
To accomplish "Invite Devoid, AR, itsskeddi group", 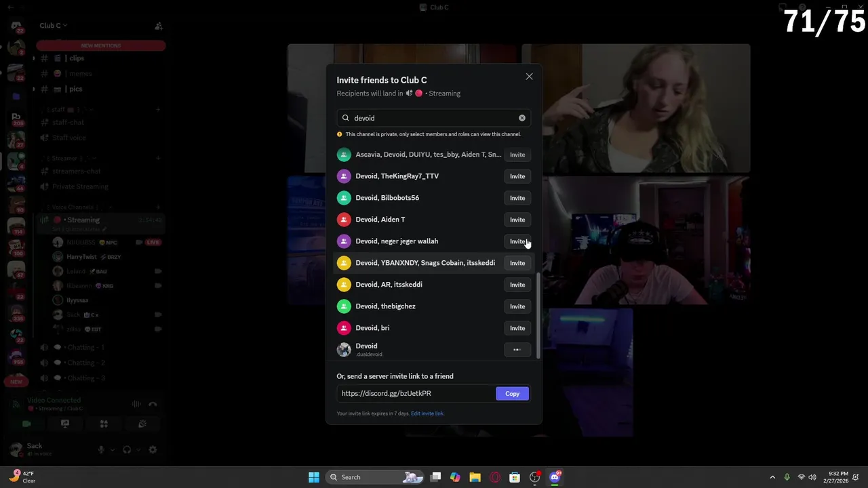I will coord(517,285).
